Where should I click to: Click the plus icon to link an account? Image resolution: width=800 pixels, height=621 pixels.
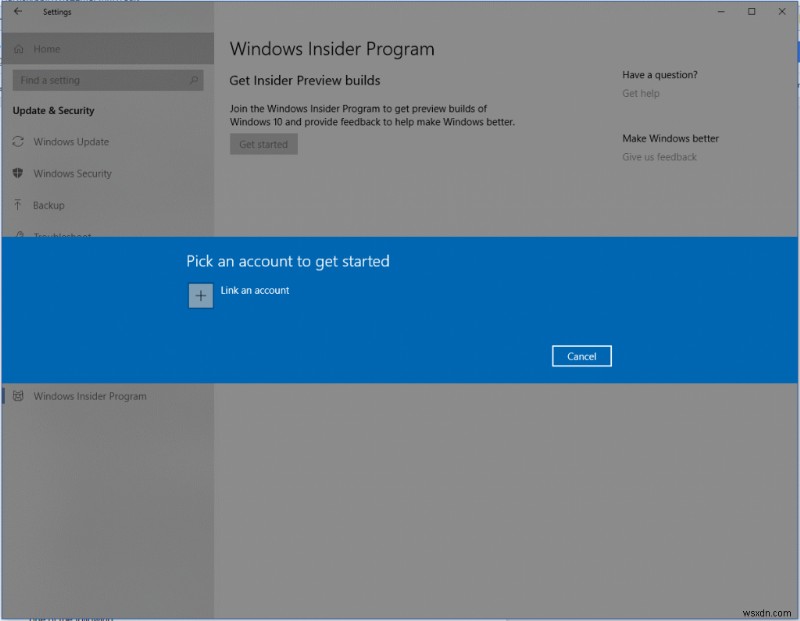tap(200, 296)
